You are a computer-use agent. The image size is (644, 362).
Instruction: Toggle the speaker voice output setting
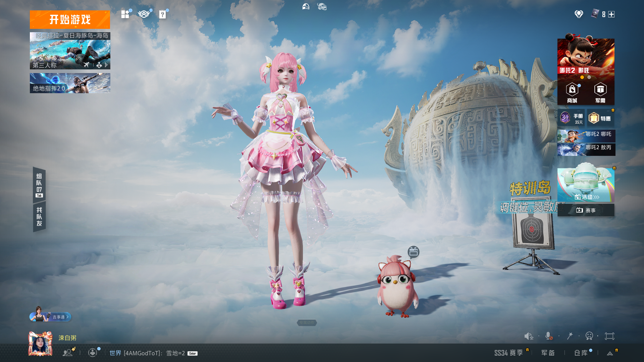(x=529, y=336)
